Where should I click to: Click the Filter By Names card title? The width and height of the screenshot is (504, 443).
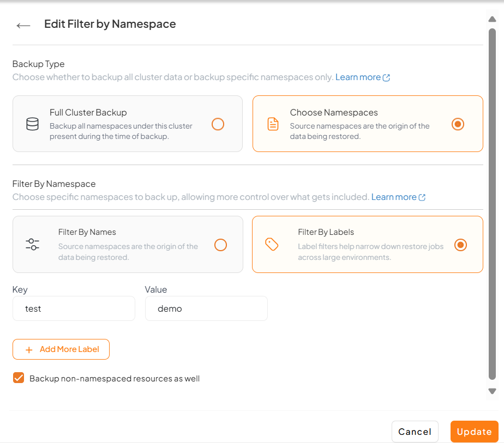[87, 232]
